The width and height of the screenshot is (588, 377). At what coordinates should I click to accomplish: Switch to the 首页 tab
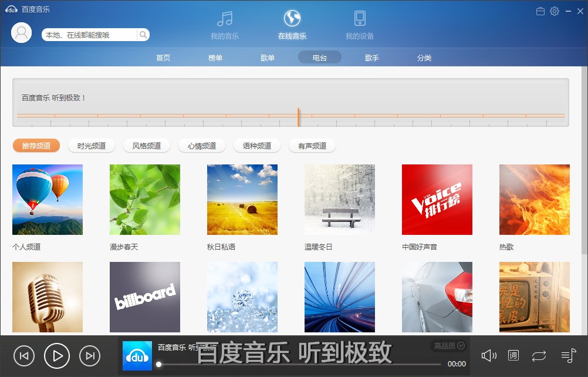[163, 58]
